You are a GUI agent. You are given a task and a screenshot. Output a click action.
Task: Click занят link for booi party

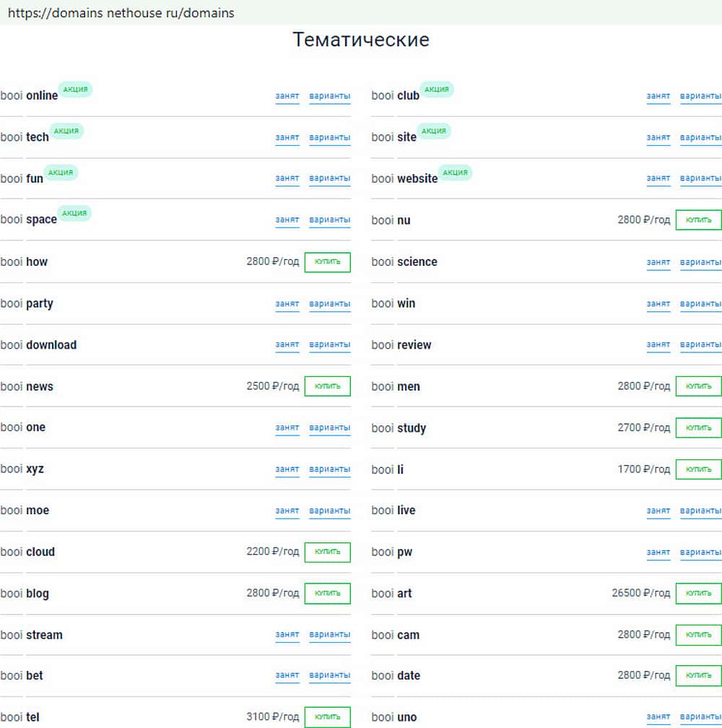point(287,303)
